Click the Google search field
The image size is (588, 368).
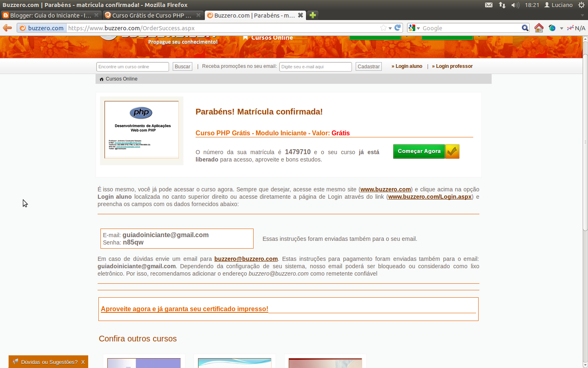(x=471, y=28)
